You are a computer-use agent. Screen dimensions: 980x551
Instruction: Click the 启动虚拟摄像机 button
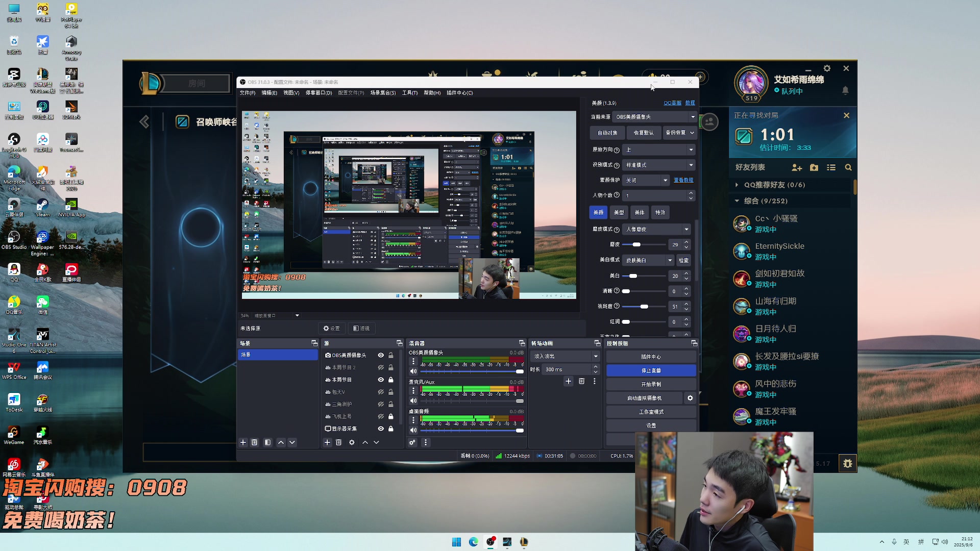[x=644, y=398]
